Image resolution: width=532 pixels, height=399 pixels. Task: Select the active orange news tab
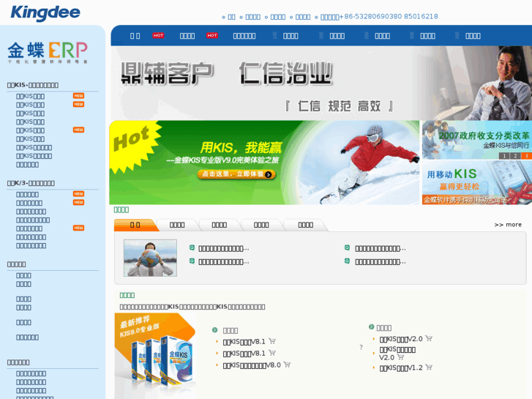coord(135,225)
